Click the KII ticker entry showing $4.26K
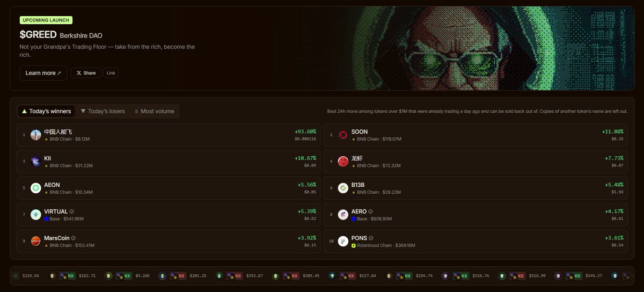The width and height of the screenshot is (644, 292). pos(128,276)
